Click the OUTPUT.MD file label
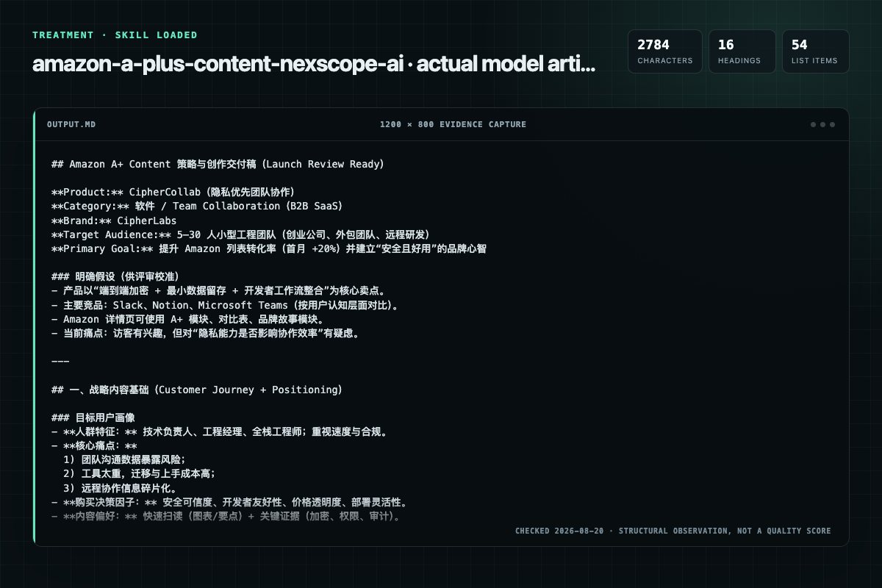 coord(71,125)
